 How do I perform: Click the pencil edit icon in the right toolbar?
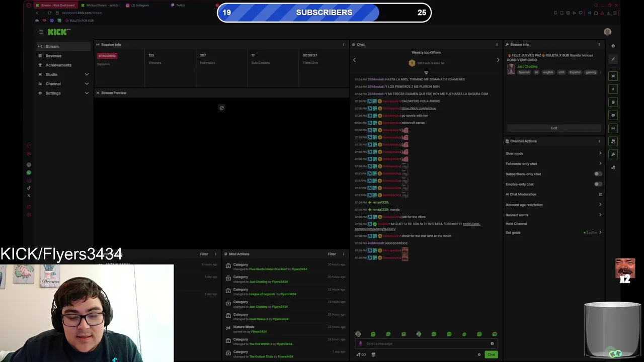point(613,59)
